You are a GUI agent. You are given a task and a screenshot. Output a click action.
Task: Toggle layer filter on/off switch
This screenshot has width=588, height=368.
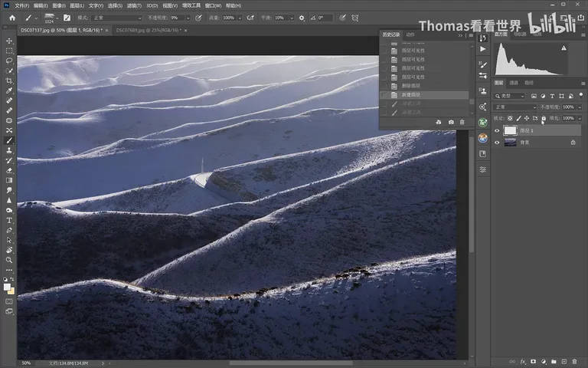point(581,95)
